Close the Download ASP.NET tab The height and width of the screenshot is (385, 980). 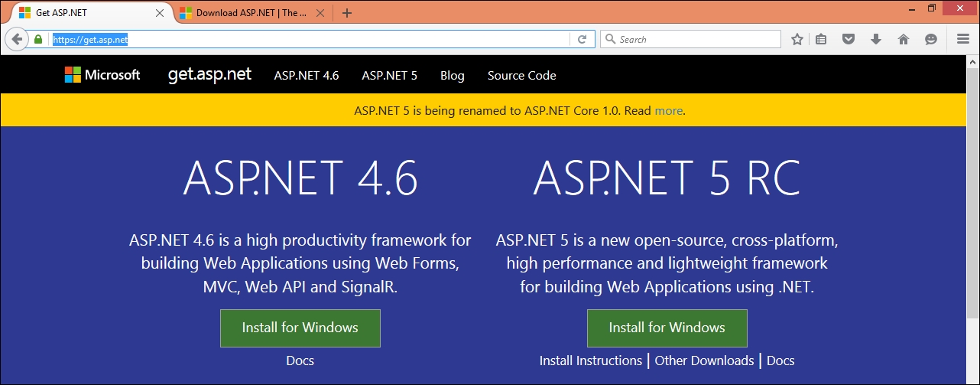tap(320, 13)
